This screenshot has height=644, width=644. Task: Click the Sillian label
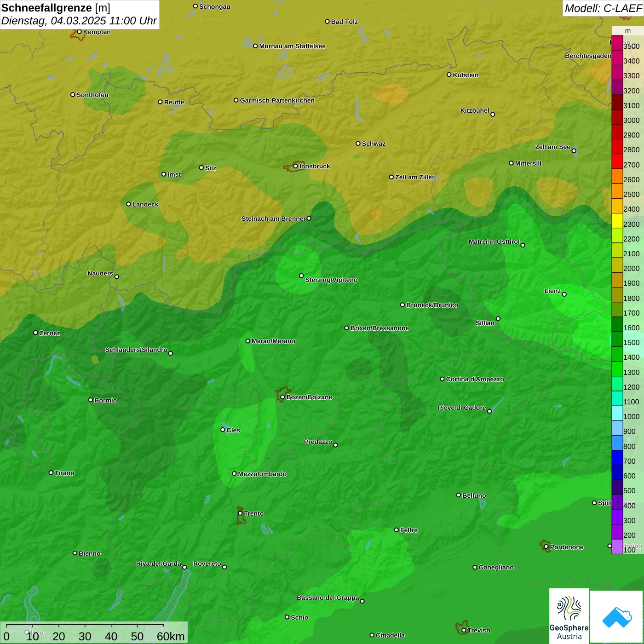(485, 323)
